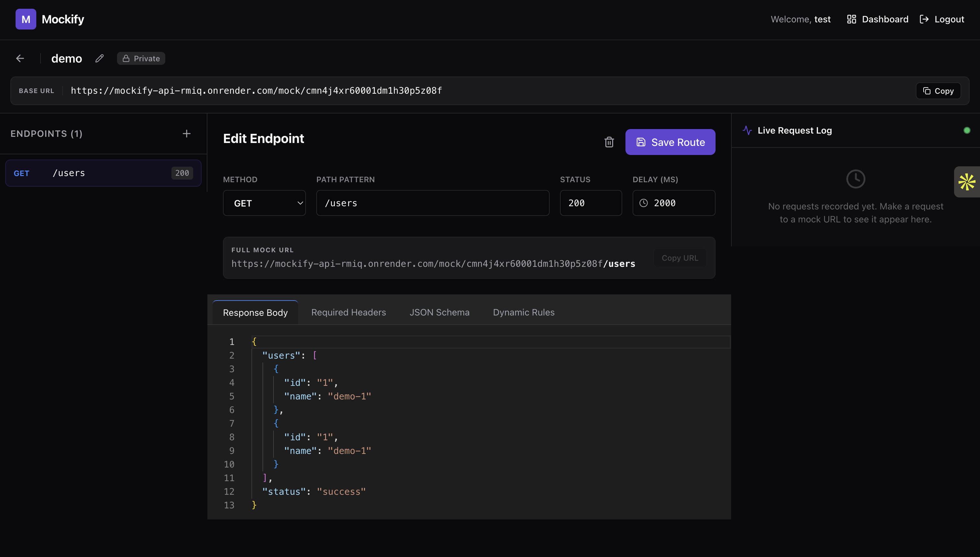
Task: Toggle the Private visibility badge
Action: coord(141,59)
